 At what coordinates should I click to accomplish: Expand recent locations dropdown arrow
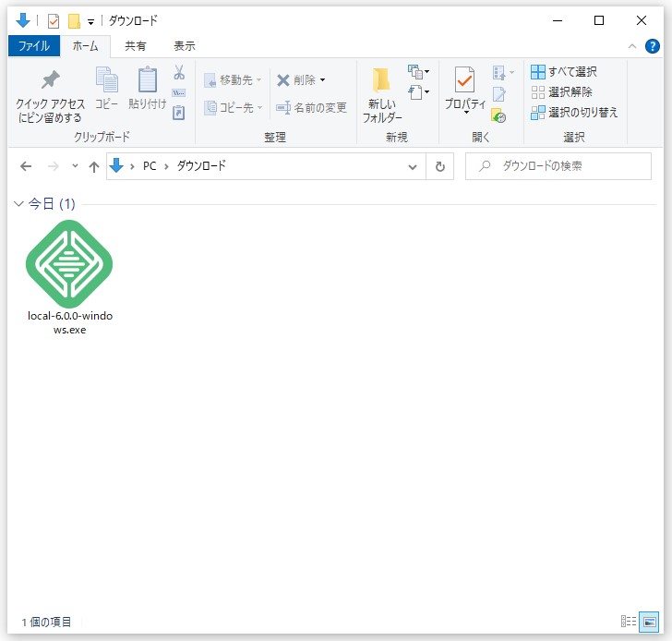point(75,166)
